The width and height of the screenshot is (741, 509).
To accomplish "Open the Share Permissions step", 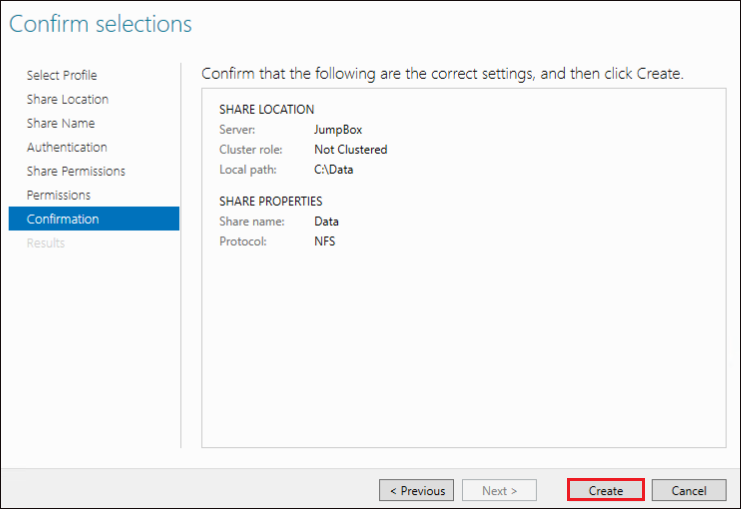I will 76,171.
